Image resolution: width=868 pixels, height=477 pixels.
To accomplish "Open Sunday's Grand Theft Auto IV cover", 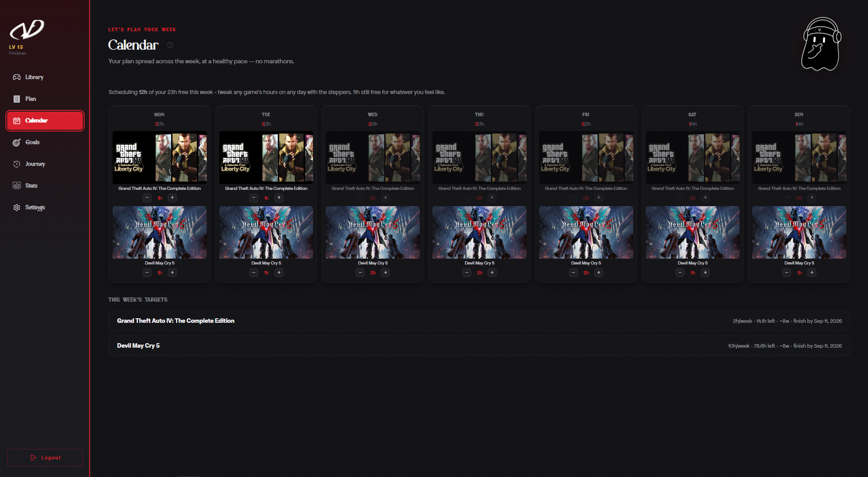I will (799, 157).
